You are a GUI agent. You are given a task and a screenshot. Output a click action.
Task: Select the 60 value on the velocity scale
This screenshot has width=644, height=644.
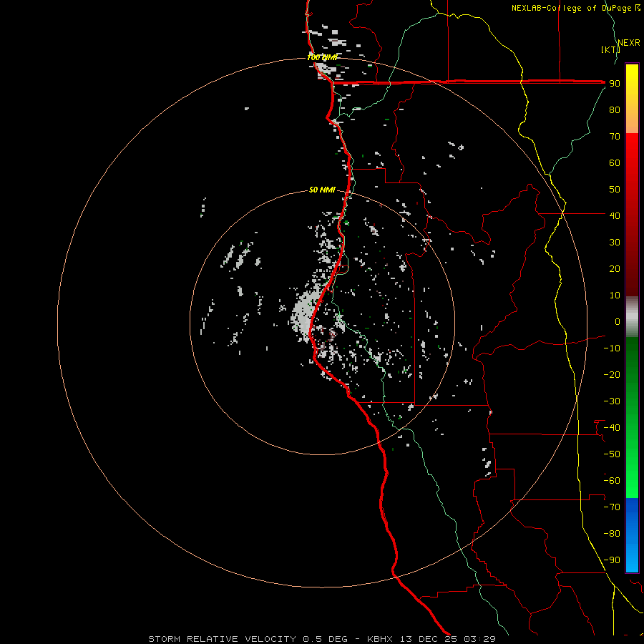pyautogui.click(x=615, y=163)
